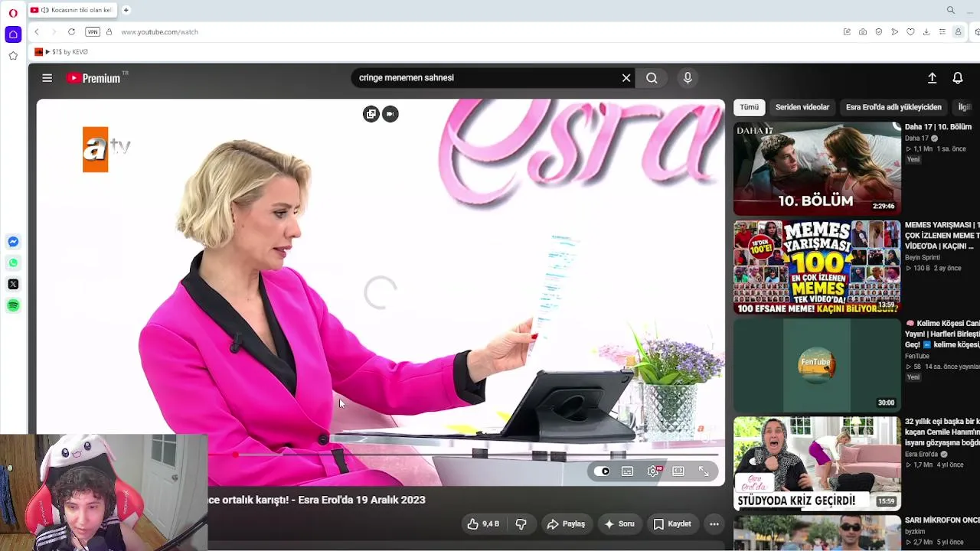Viewport: 980px width, 551px height.
Task: Open the sidebar bookmarks star
Action: (x=13, y=56)
